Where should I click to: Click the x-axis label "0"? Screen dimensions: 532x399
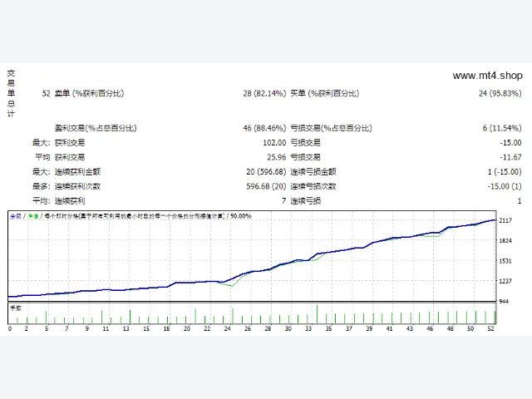tap(9, 328)
